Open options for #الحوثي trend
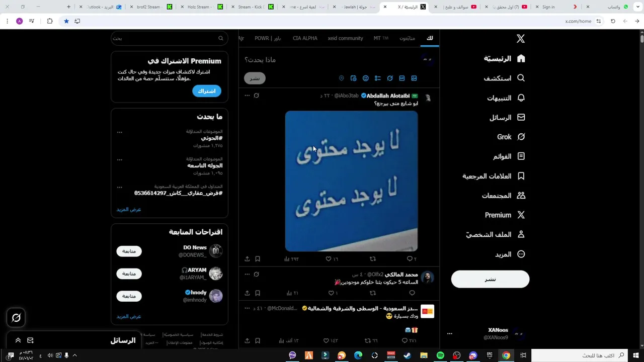This screenshot has width=644, height=362. (120, 132)
